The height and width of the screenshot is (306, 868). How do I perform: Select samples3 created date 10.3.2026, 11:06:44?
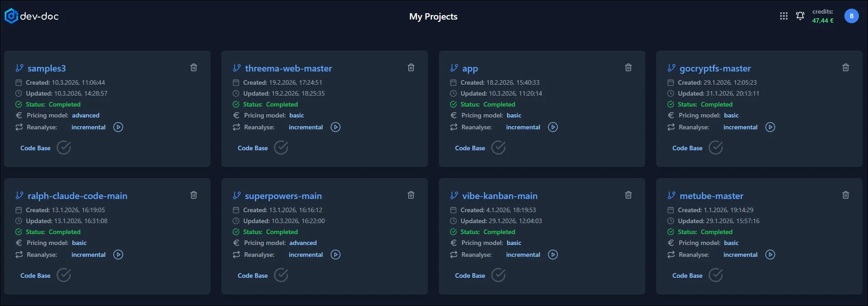78,82
